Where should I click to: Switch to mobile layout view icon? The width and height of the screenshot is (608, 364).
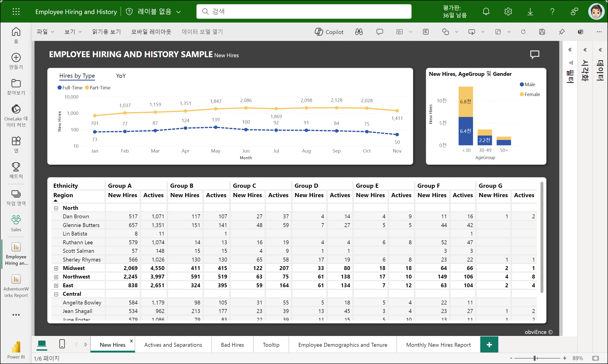[62, 344]
